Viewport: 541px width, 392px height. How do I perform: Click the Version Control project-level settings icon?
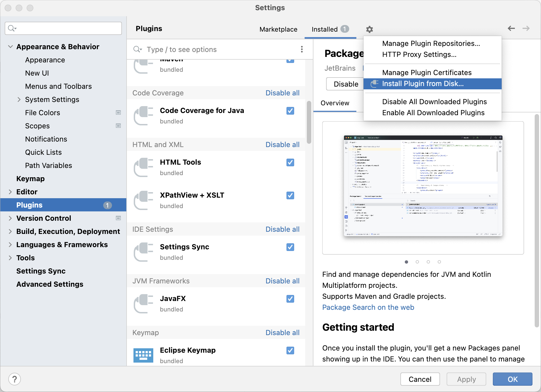pos(118,218)
